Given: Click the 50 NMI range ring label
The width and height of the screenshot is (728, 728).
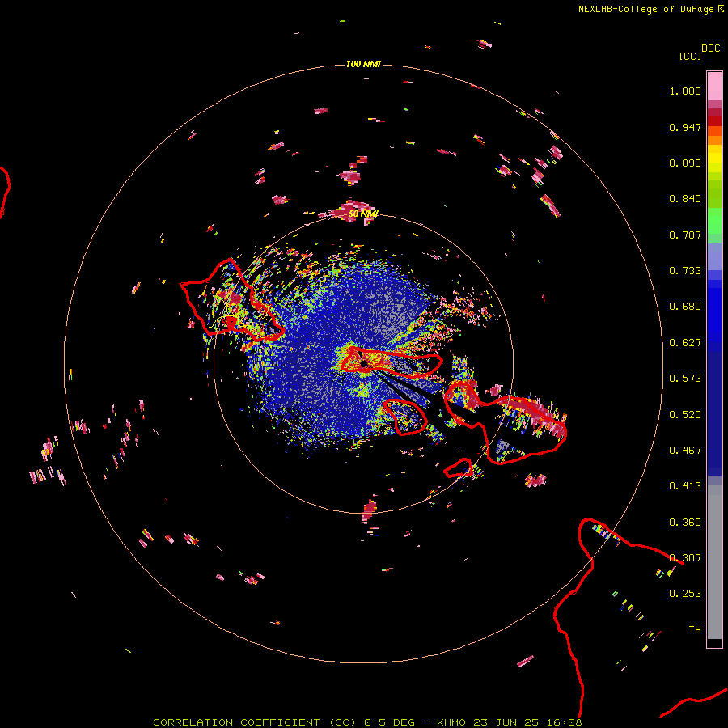Looking at the screenshot, I should click(363, 214).
